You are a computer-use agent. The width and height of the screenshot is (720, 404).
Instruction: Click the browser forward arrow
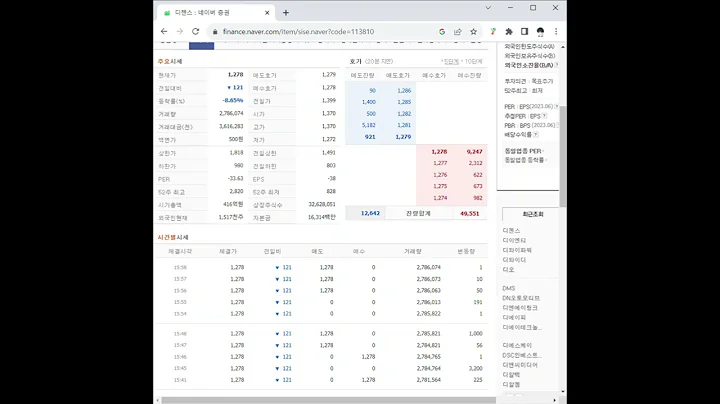coord(180,31)
